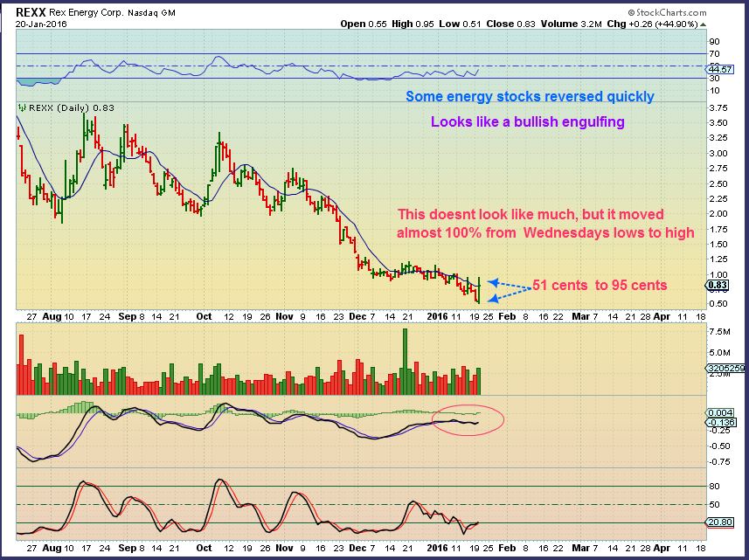Click the -0.50 MACD axis label
This screenshot has height=560, width=749.
[x=719, y=446]
